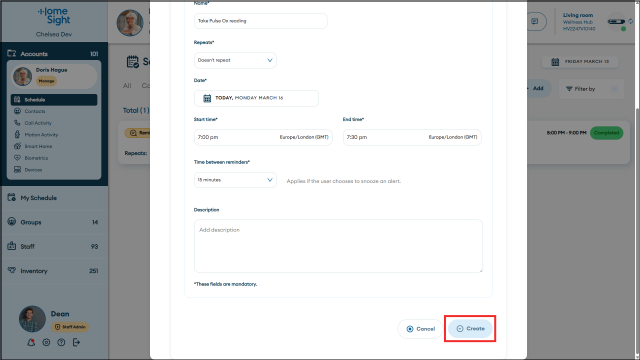Open Inventory in the sidebar
The height and width of the screenshot is (360, 640).
point(54,271)
